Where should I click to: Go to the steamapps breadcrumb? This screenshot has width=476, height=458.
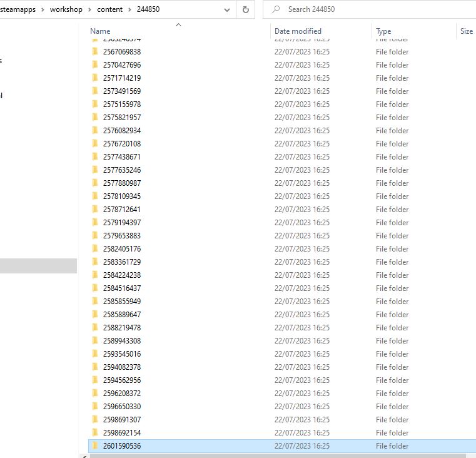click(18, 9)
